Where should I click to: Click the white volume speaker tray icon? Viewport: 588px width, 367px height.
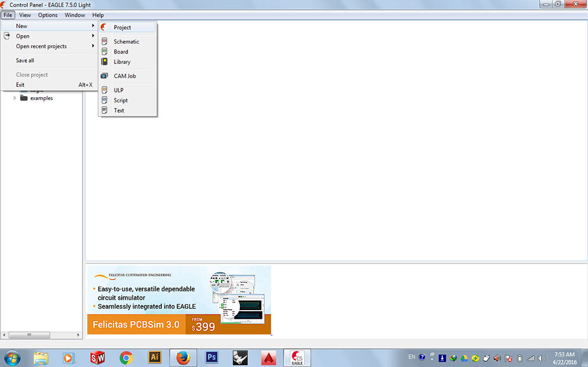(x=541, y=358)
